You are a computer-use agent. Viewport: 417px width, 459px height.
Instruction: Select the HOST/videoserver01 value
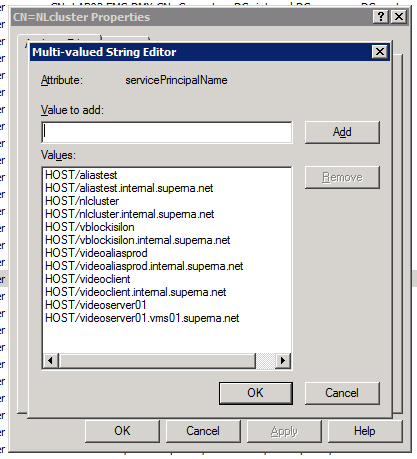click(x=96, y=305)
